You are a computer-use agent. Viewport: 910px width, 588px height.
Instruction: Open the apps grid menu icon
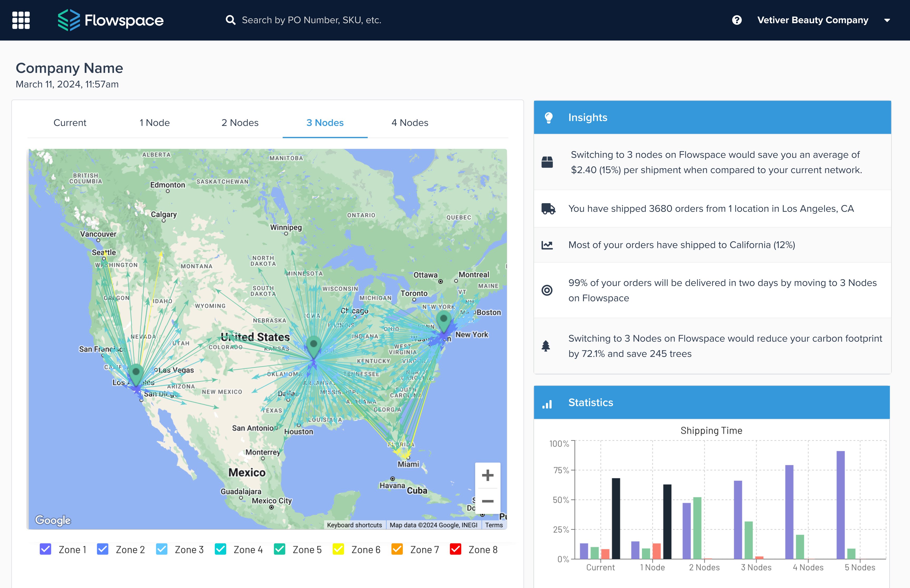click(x=21, y=20)
